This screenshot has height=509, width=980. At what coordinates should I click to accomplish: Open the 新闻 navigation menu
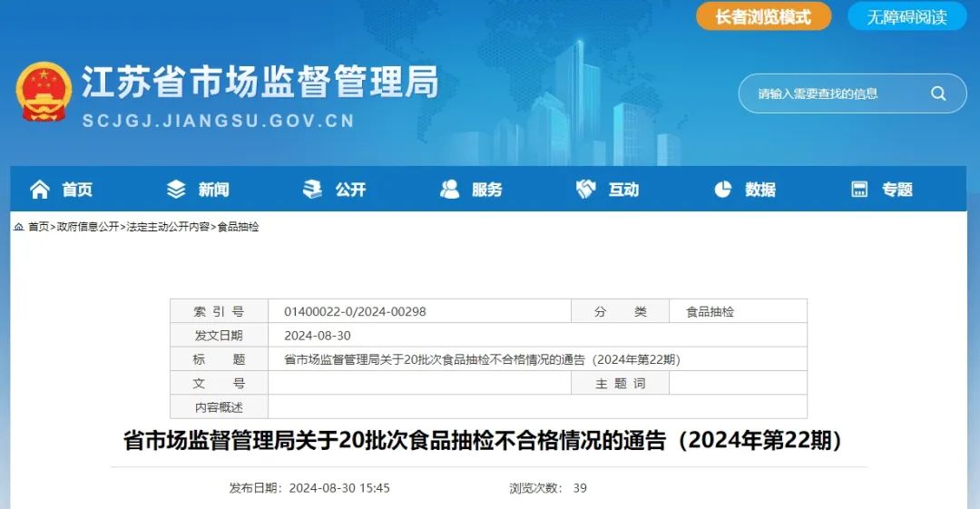[213, 190]
